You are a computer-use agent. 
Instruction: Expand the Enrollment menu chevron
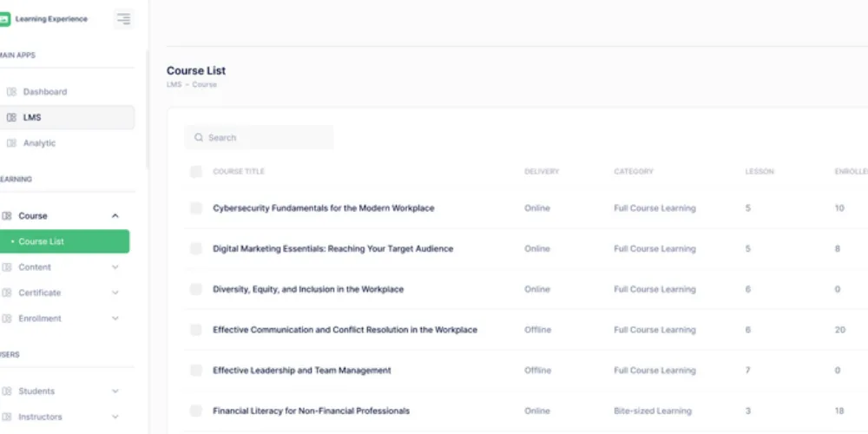click(x=115, y=319)
